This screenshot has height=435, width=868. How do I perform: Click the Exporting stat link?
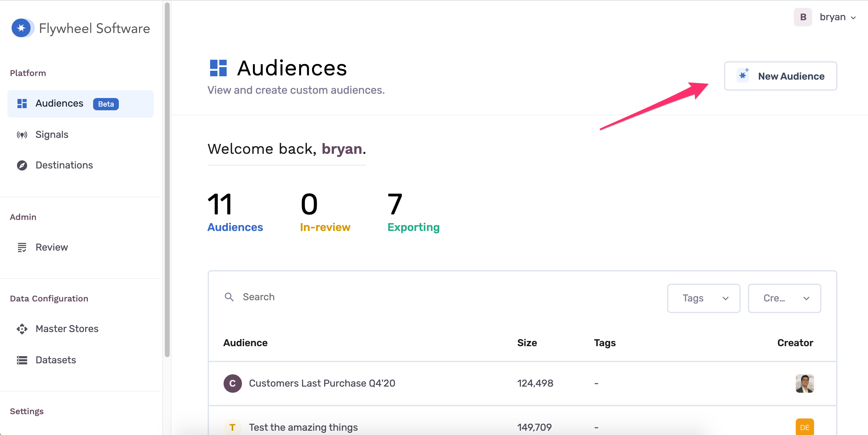tap(413, 227)
